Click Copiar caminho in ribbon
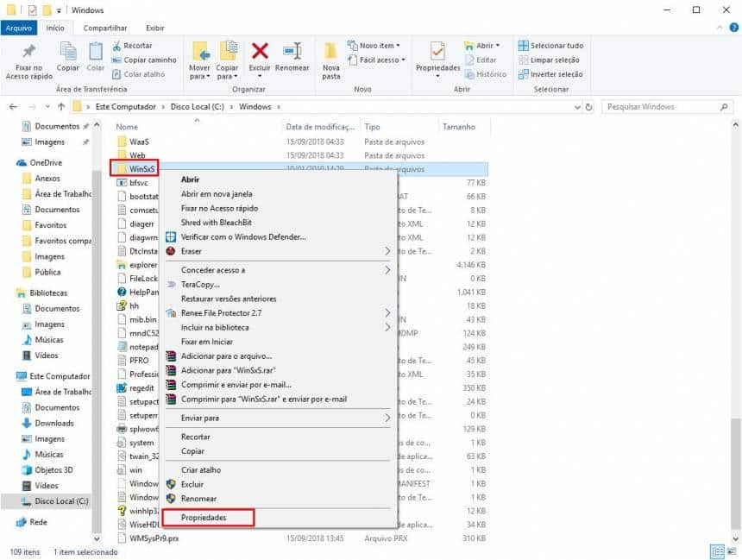Screen dimensions: 742x560 (x=144, y=60)
